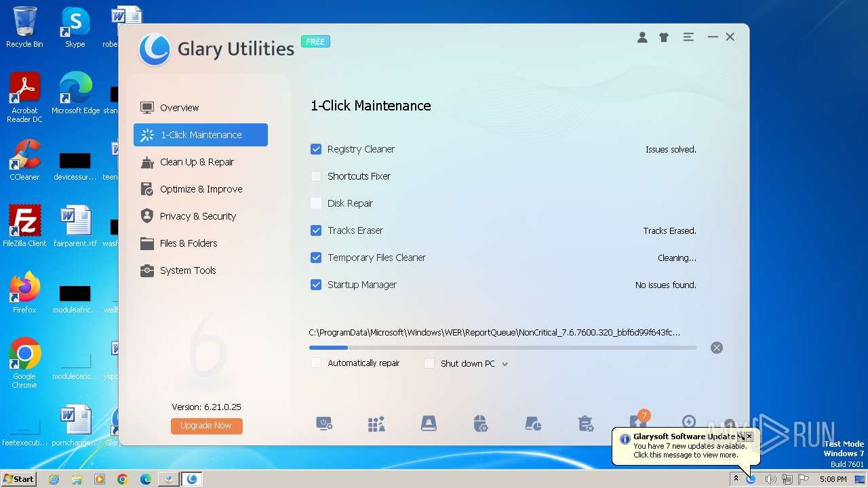
Task: Open CCleaner desktop shortcut
Action: (24, 160)
